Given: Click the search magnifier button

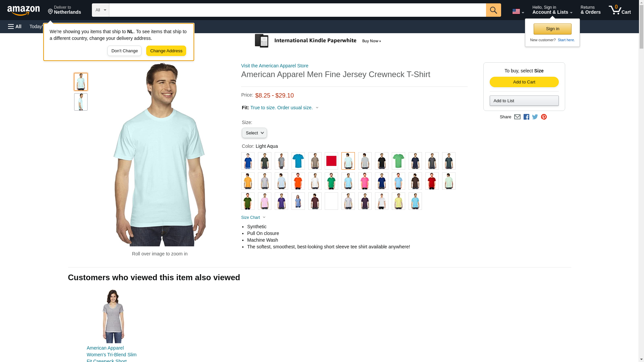Looking at the screenshot, I should tap(493, 10).
